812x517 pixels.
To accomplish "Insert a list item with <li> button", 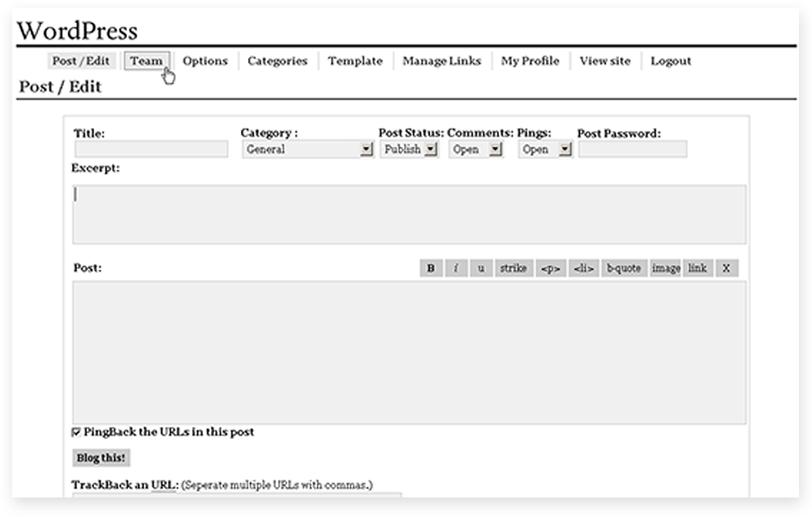I will [583, 268].
